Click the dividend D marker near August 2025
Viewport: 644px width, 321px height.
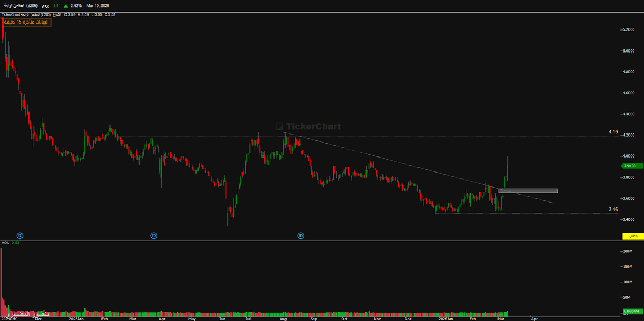(301, 235)
